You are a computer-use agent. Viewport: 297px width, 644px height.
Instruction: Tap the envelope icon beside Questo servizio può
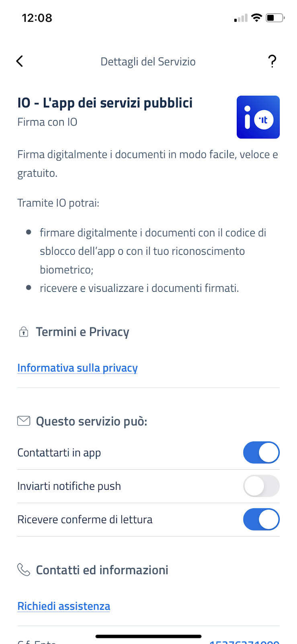point(24,421)
